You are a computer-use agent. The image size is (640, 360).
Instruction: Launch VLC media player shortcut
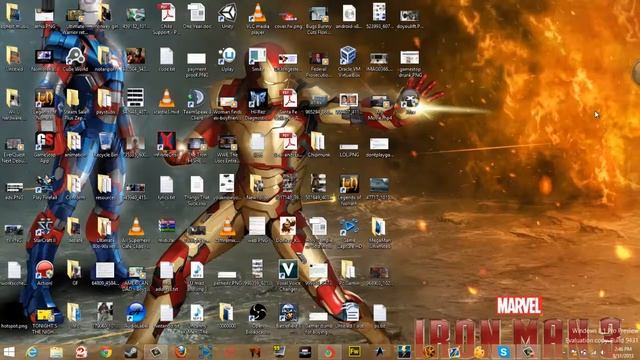[x=258, y=17]
